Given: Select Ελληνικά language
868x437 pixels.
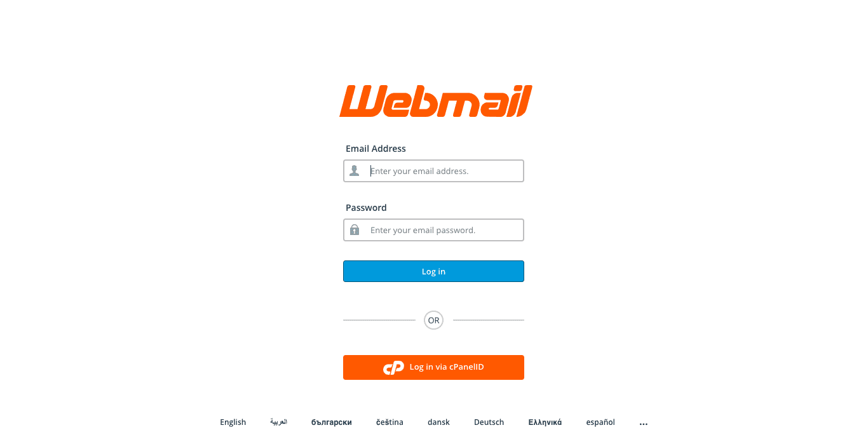Looking at the screenshot, I should point(545,422).
